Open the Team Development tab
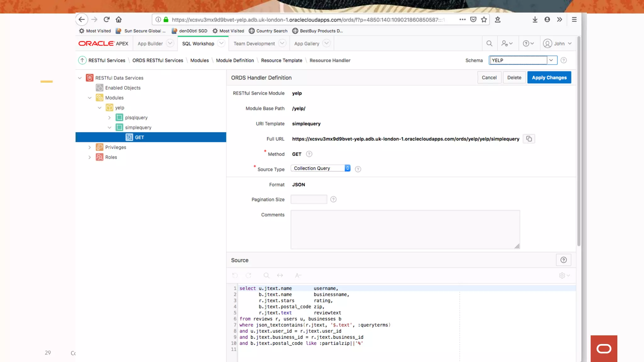This screenshot has width=644, height=362. (254, 44)
